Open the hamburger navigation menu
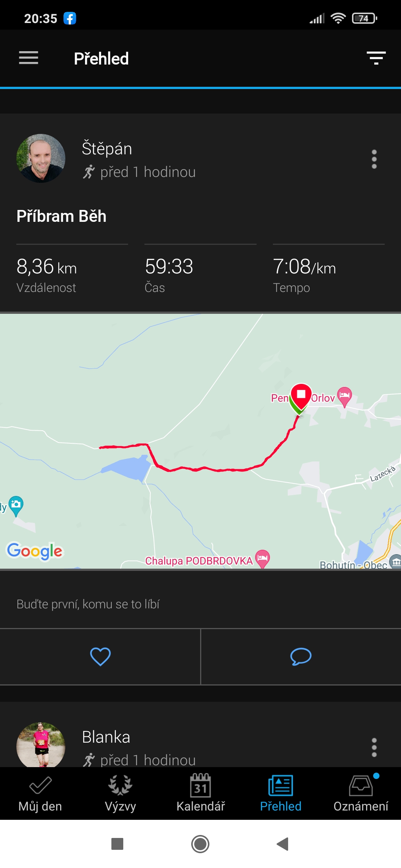The width and height of the screenshot is (401, 868). tap(29, 58)
